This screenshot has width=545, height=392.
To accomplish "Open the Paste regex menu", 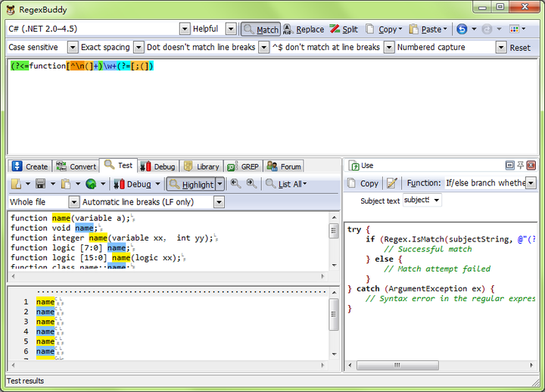I will pos(428,30).
